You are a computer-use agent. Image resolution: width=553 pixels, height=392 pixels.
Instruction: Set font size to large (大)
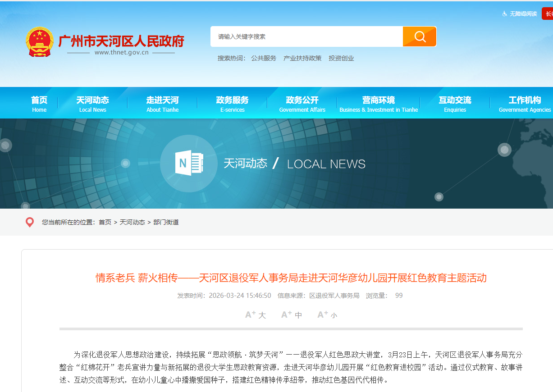tap(256, 315)
